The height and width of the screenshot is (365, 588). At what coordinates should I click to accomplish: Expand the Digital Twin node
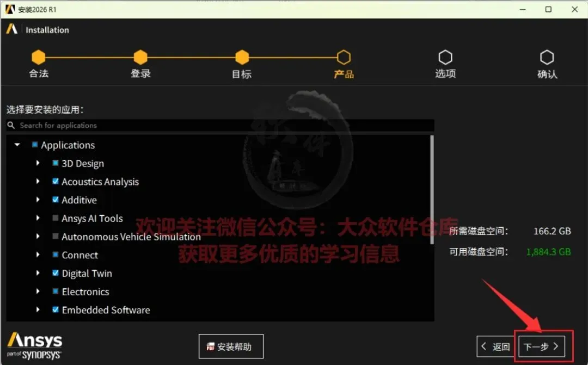tap(38, 273)
